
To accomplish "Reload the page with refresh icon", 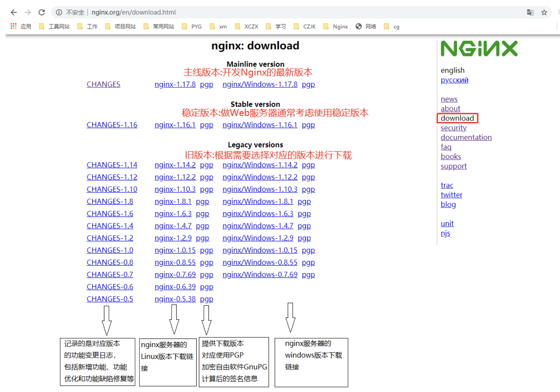I will (x=42, y=12).
